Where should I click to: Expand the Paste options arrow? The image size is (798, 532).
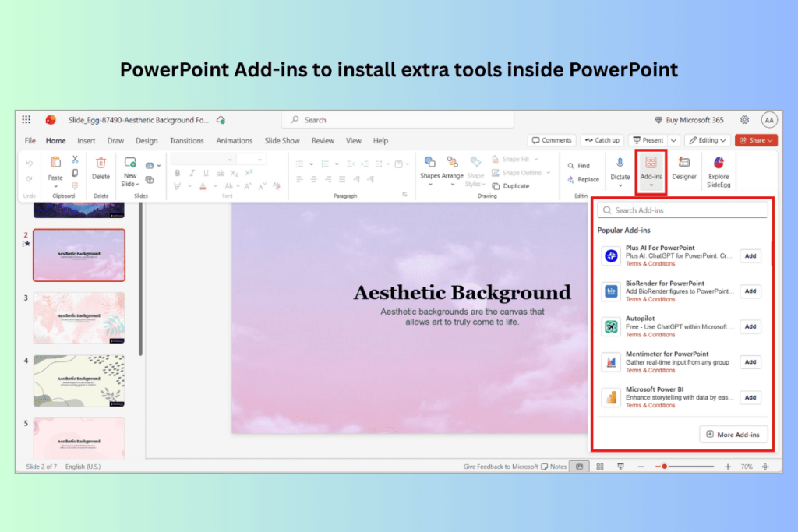(x=55, y=187)
